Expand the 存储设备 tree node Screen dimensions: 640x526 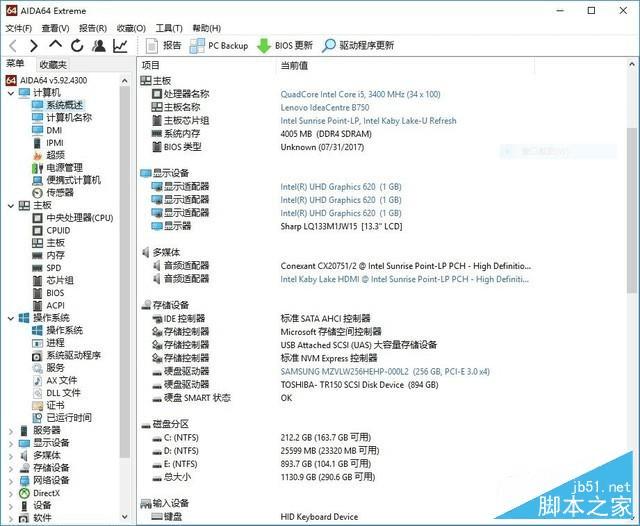click(x=11, y=468)
